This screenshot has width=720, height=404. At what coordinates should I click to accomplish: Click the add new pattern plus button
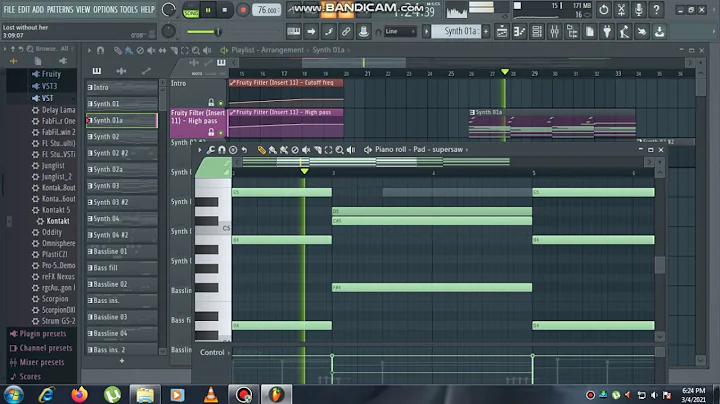[122, 361]
